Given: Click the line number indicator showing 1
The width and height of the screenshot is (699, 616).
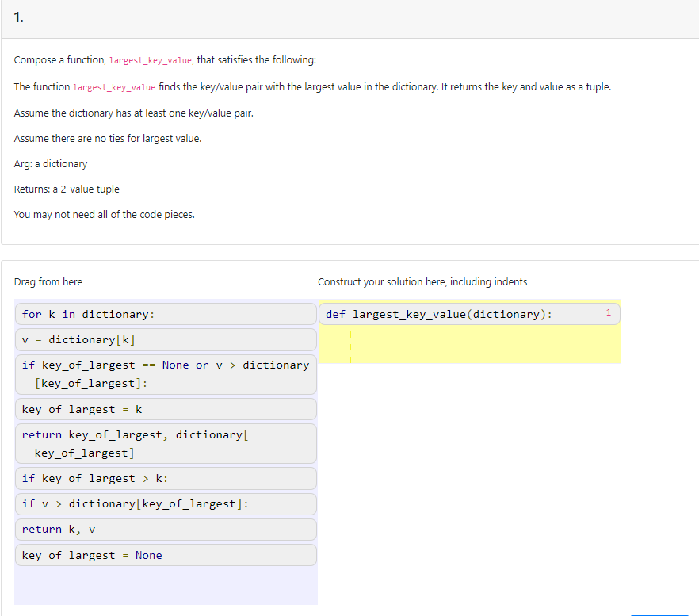Looking at the screenshot, I should pos(609,313).
